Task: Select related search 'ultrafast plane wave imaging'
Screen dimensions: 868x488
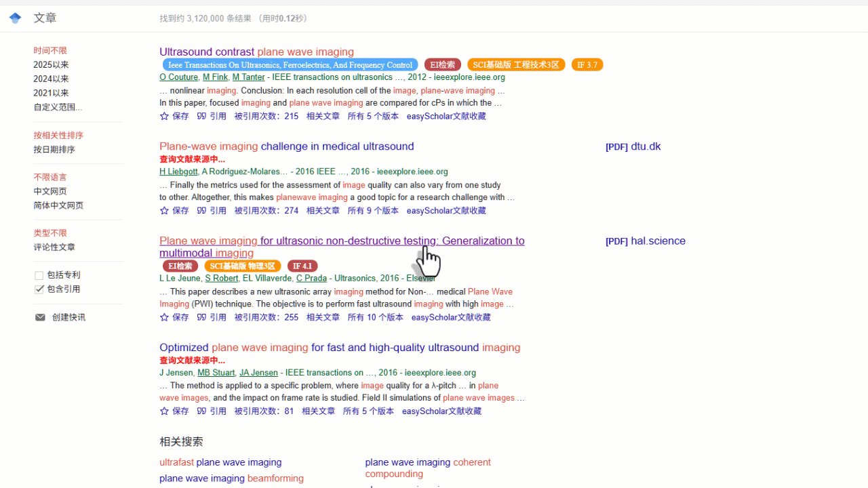Action: coord(220,462)
